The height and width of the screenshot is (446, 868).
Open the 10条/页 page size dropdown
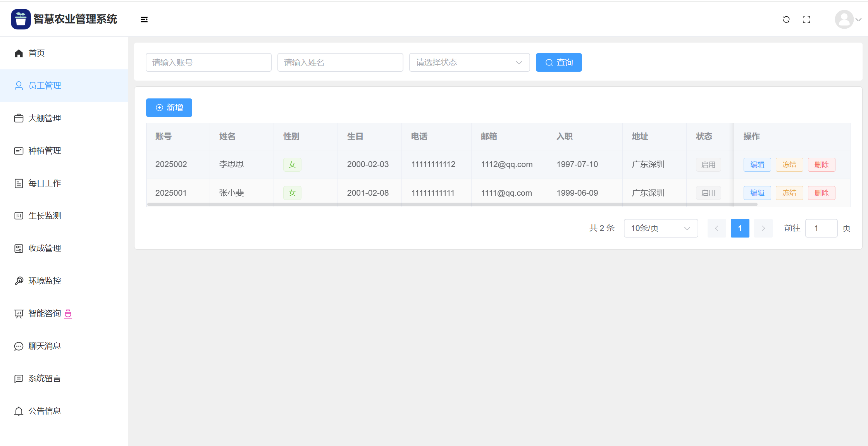tap(660, 228)
